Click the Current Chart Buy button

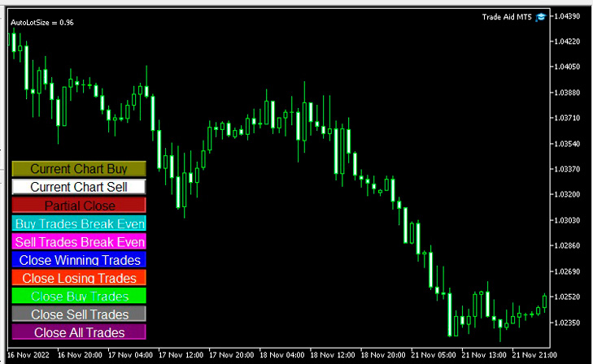tap(79, 169)
